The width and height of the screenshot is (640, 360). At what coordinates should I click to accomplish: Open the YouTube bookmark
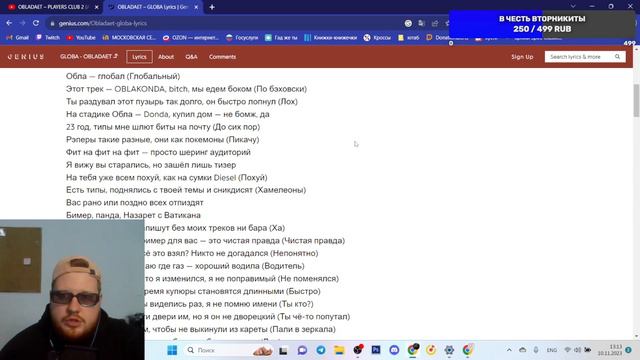pos(81,38)
